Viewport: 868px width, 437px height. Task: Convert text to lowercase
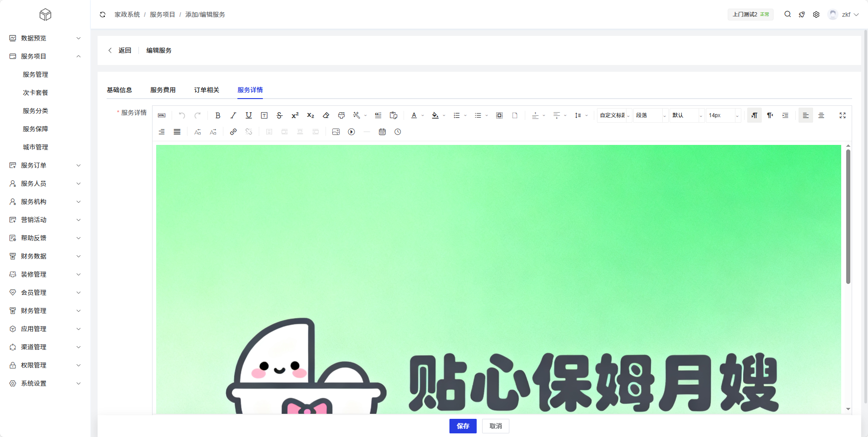(x=213, y=132)
